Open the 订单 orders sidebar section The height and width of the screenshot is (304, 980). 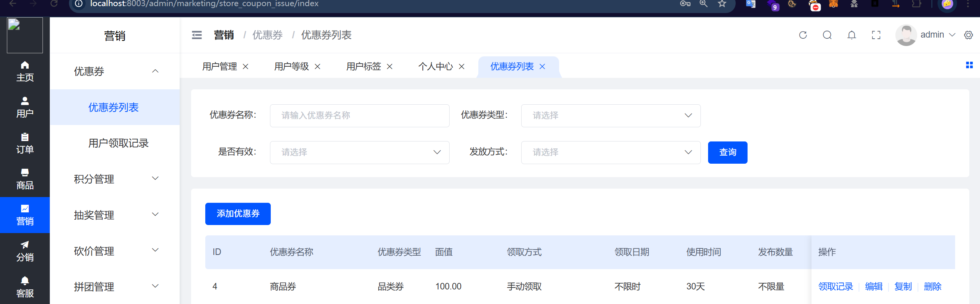pyautogui.click(x=25, y=143)
